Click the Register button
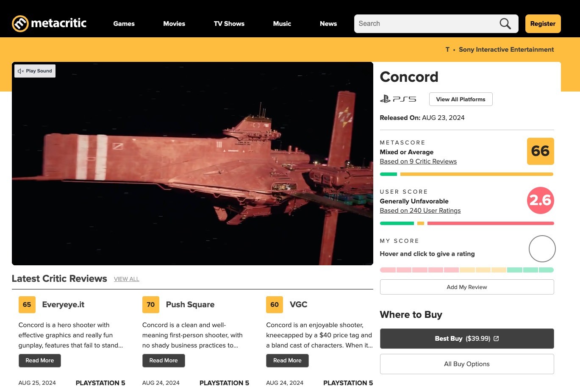Viewport: 580px width, 392px height. tap(543, 24)
